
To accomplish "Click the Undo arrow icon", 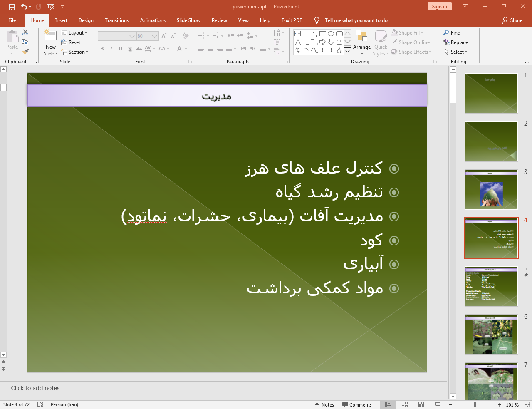I will pyautogui.click(x=24, y=7).
